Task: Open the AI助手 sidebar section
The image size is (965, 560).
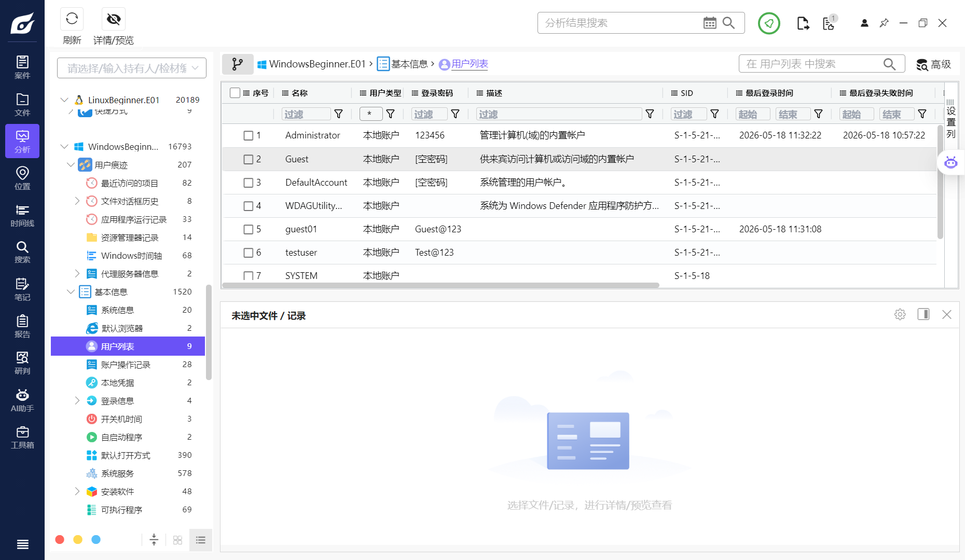Action: tap(22, 400)
